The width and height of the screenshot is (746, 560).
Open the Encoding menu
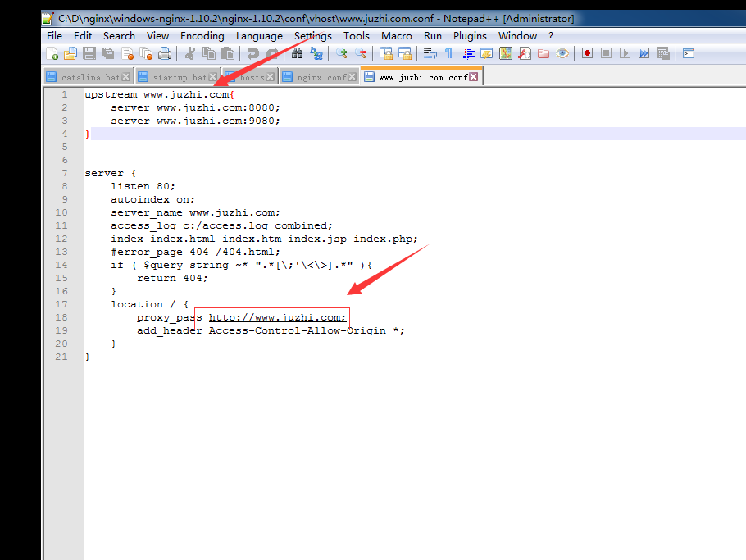pyautogui.click(x=202, y=36)
